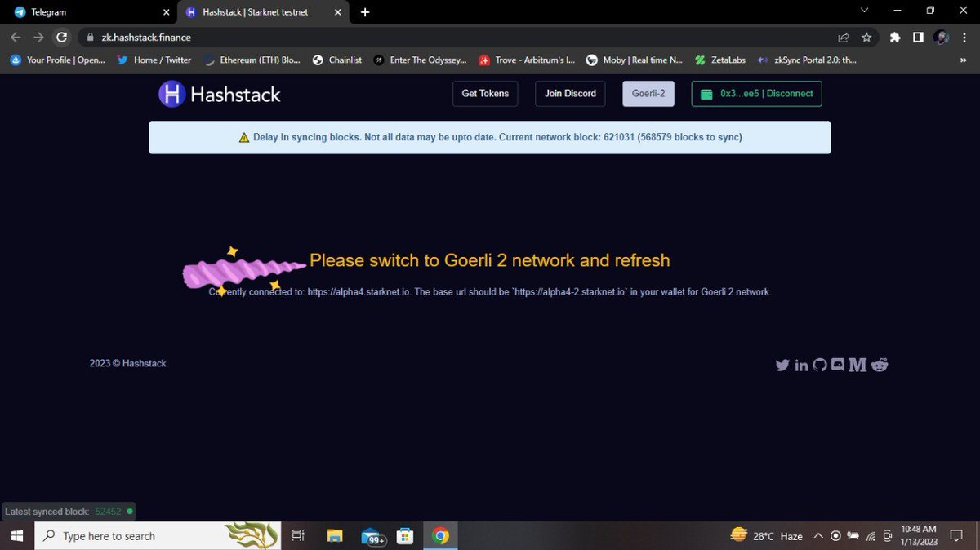
Task: Click the Chrome taskbar icon
Action: tap(440, 536)
